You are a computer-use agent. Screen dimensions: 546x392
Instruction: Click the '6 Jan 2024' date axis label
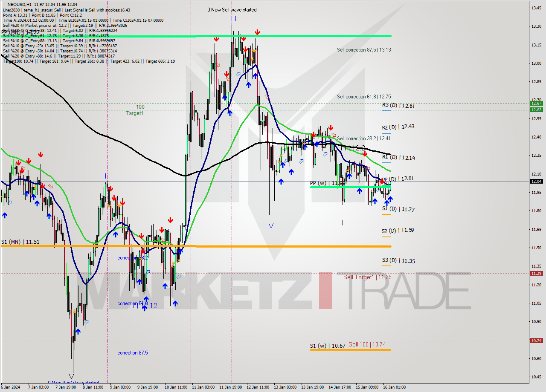(10, 387)
